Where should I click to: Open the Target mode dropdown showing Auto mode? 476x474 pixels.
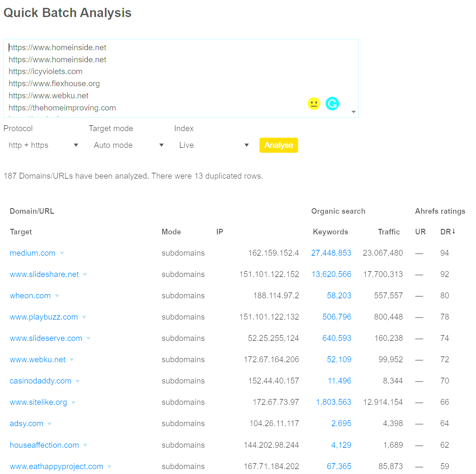tap(129, 145)
